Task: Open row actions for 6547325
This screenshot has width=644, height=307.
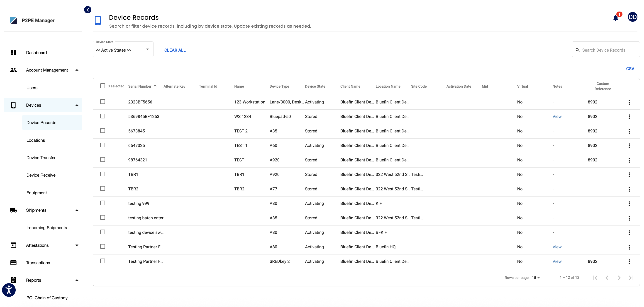Action: 629,146
